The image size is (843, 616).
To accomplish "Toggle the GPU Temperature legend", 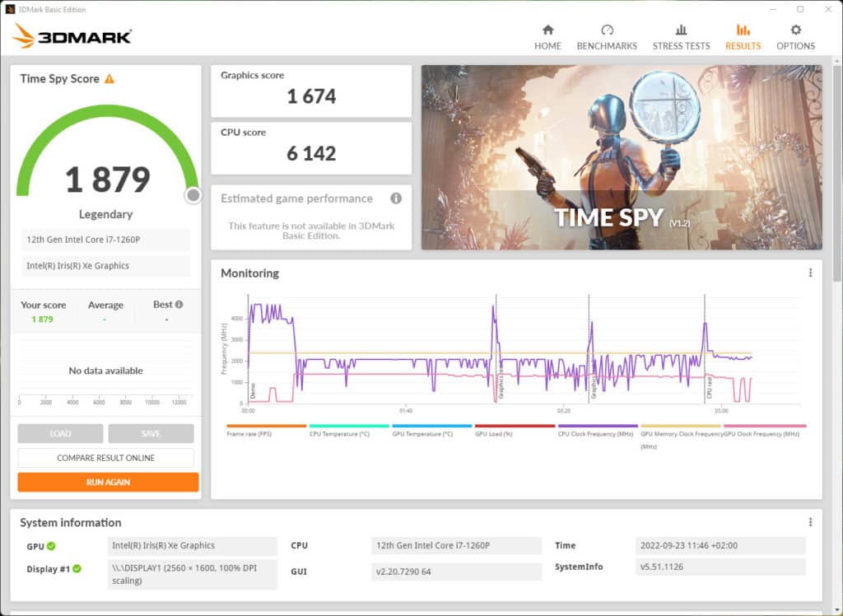I will (x=431, y=431).
